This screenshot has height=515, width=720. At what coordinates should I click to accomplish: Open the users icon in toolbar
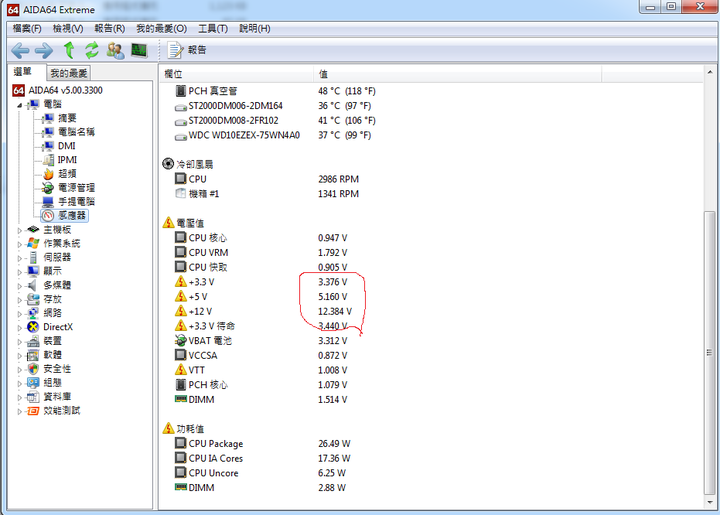pyautogui.click(x=115, y=50)
